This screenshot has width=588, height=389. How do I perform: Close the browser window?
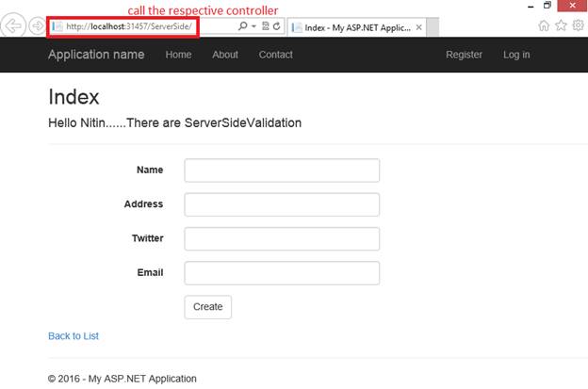point(572,6)
